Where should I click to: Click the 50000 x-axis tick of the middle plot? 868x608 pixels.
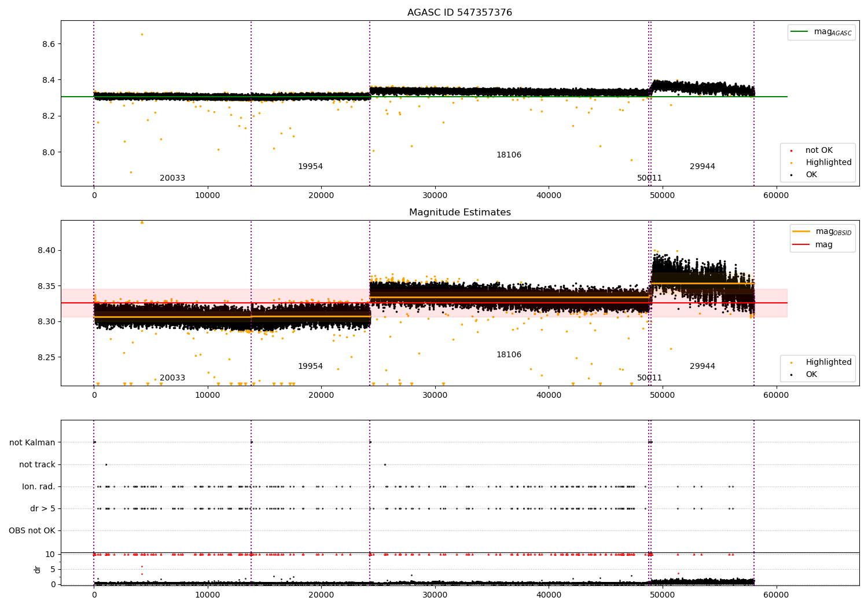click(x=662, y=395)
